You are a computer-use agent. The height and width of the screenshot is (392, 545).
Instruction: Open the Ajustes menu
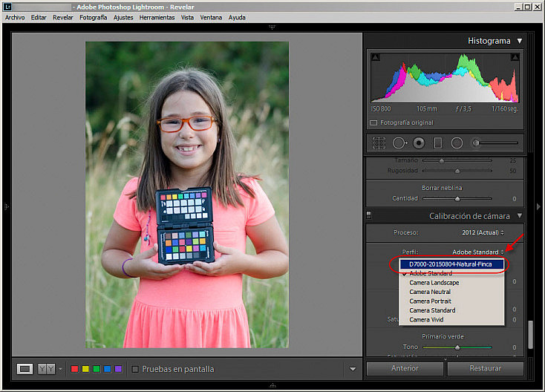123,17
